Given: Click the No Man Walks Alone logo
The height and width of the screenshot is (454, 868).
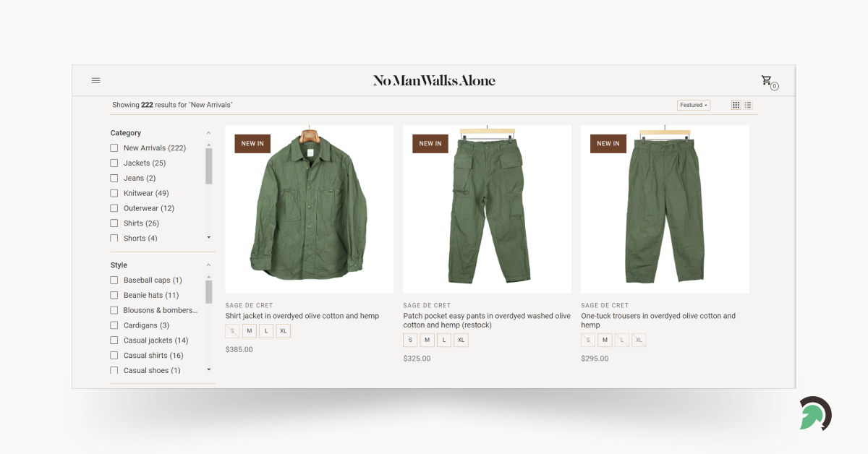Looking at the screenshot, I should 434,80.
